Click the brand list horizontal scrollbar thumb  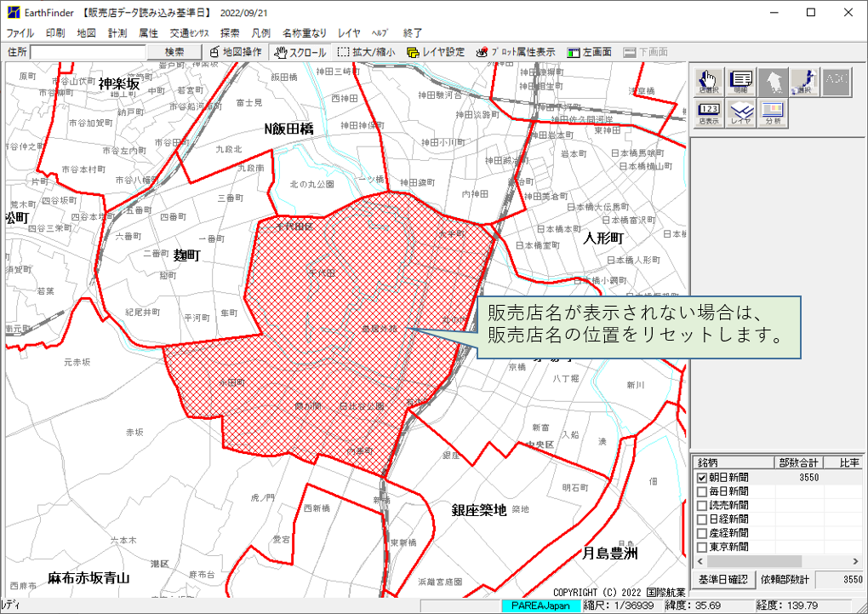click(754, 561)
